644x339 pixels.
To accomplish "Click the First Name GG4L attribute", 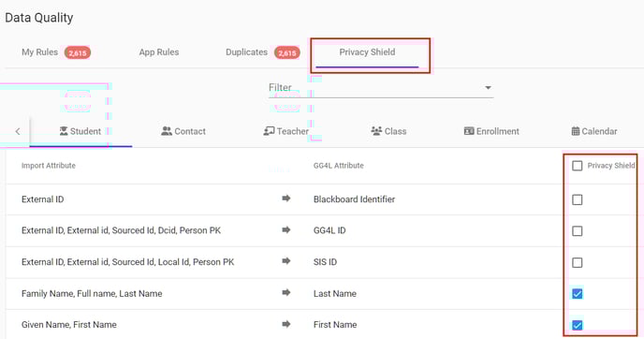I will pyautogui.click(x=335, y=325).
